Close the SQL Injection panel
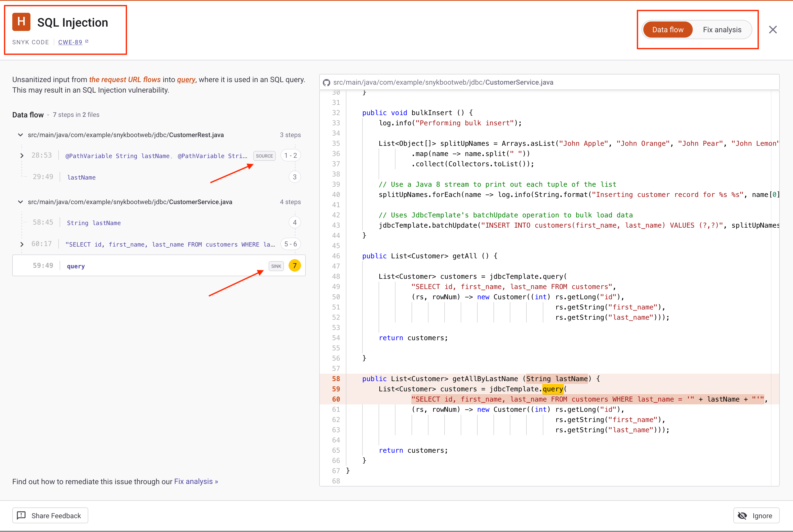Viewport: 793px width, 532px height. tap(773, 30)
